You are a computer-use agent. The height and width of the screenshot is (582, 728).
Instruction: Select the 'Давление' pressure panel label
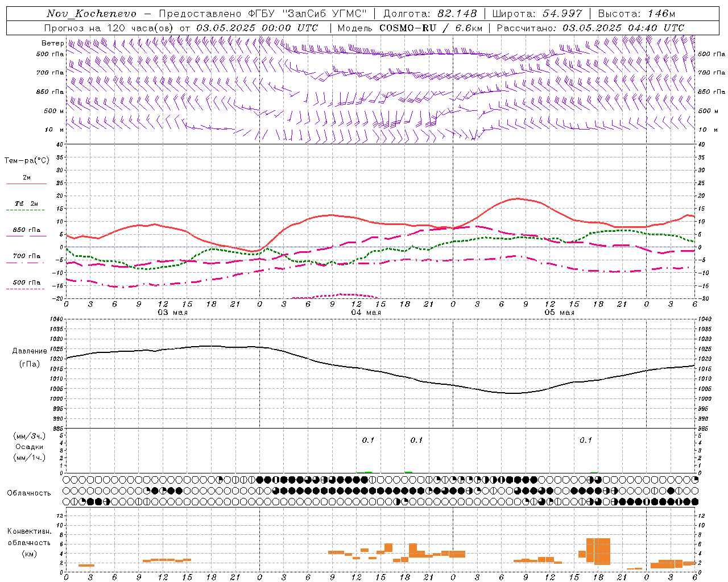click(30, 351)
